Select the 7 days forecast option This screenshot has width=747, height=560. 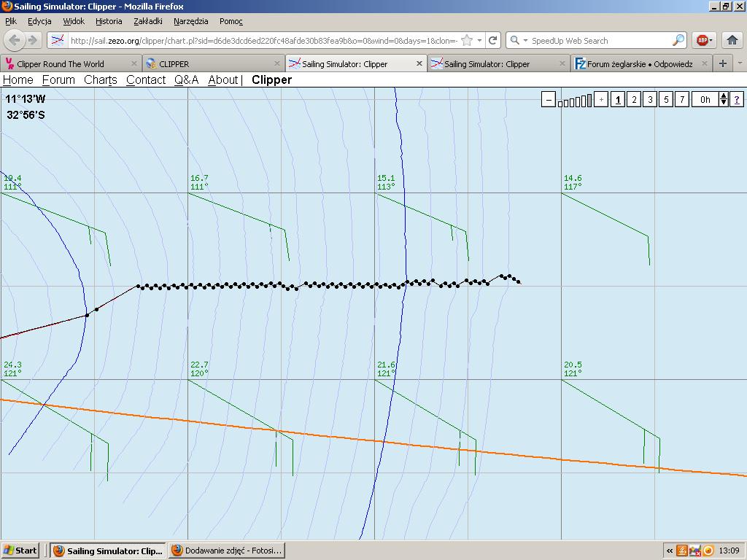pos(682,100)
